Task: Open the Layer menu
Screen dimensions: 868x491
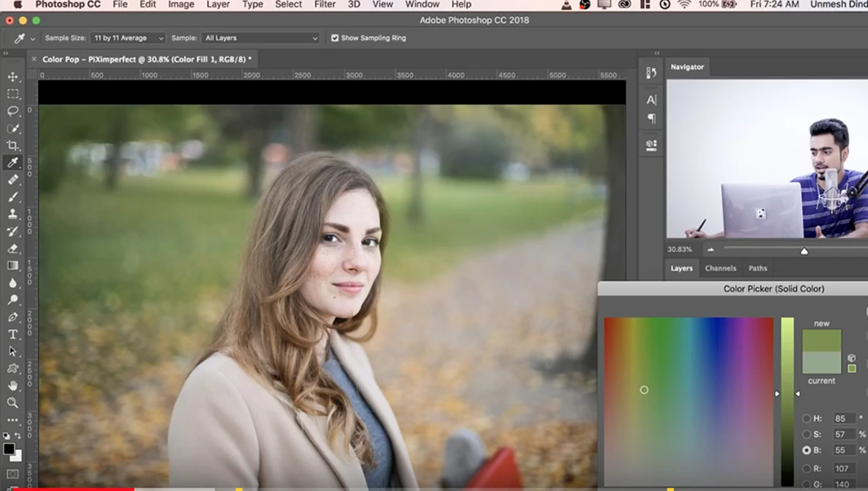Action: (218, 4)
